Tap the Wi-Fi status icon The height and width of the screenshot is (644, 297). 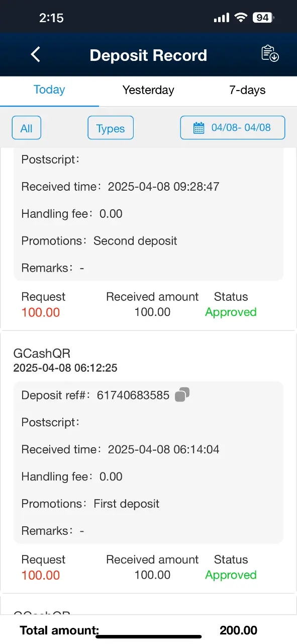click(x=241, y=18)
